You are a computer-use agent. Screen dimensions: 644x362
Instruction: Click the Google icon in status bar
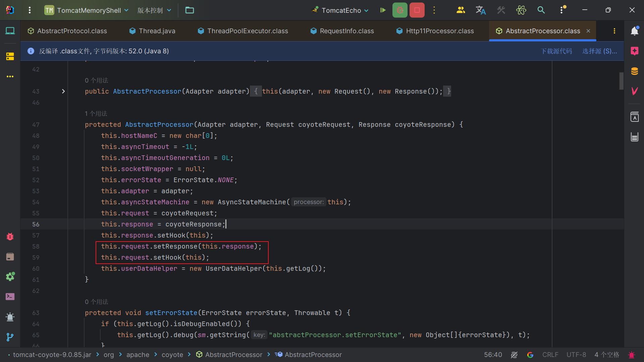point(530,355)
